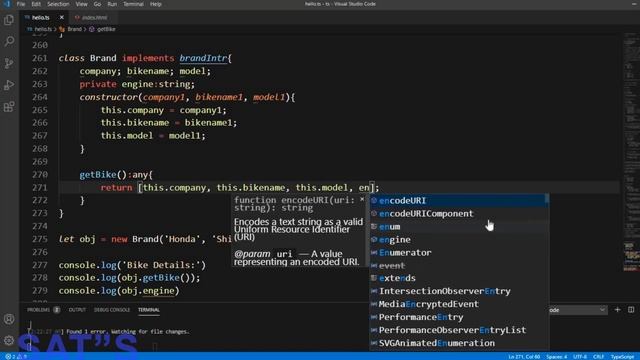Screen dimensions: 640x360
Task: Select the event suggestion
Action: tap(457, 265)
